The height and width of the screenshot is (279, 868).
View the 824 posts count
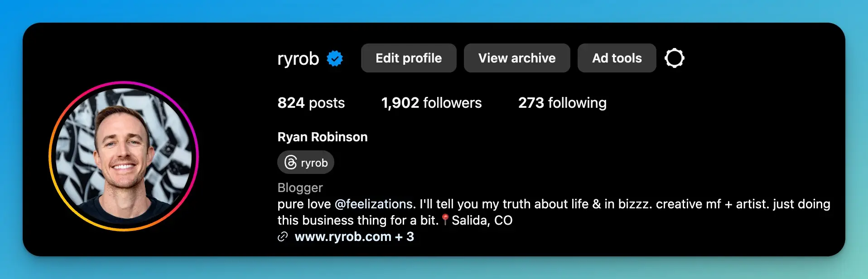coord(311,103)
